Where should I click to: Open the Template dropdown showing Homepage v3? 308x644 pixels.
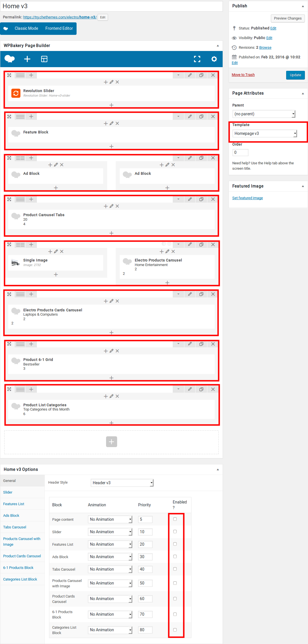click(264, 133)
